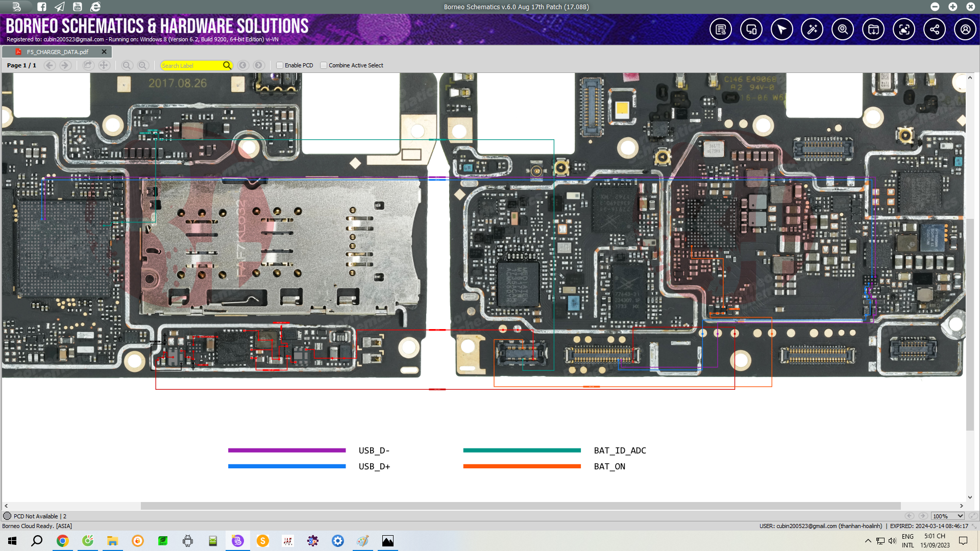Open the Internet Explorer icon in title bar
This screenshot has height=551, width=980.
95,7
